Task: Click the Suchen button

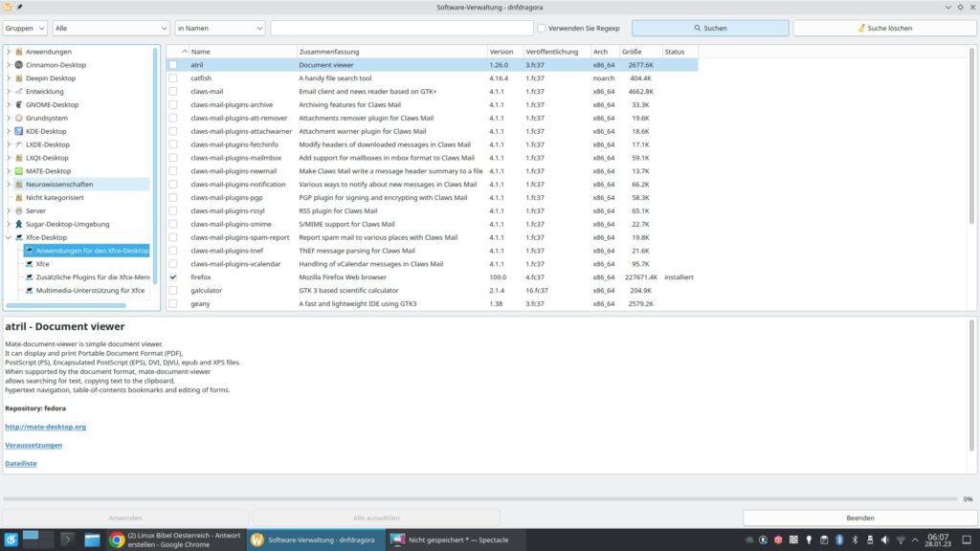Action: point(710,28)
